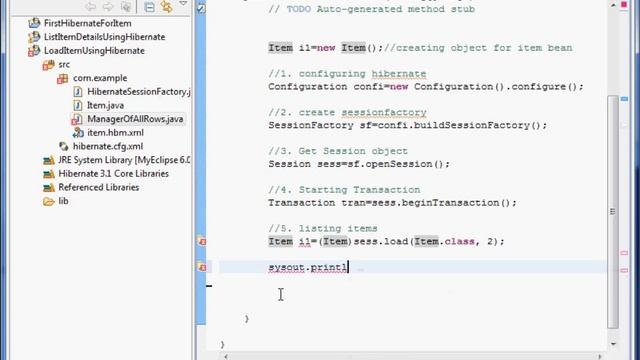Viewport: 640px width, 360px height.
Task: Click the lower red error annotation in overview ruler
Action: [x=624, y=270]
